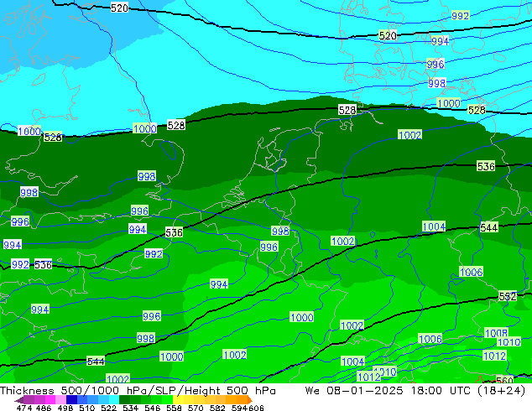The width and height of the screenshot is (532, 411).
Task: Pick the dark blue legend swatch
Action: pyautogui.click(x=71, y=399)
